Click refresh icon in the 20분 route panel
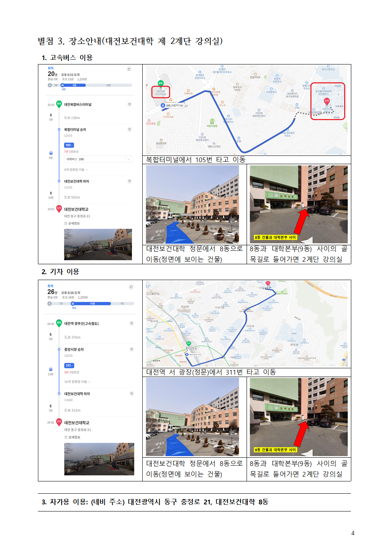The height and width of the screenshot is (555, 392). tap(129, 69)
